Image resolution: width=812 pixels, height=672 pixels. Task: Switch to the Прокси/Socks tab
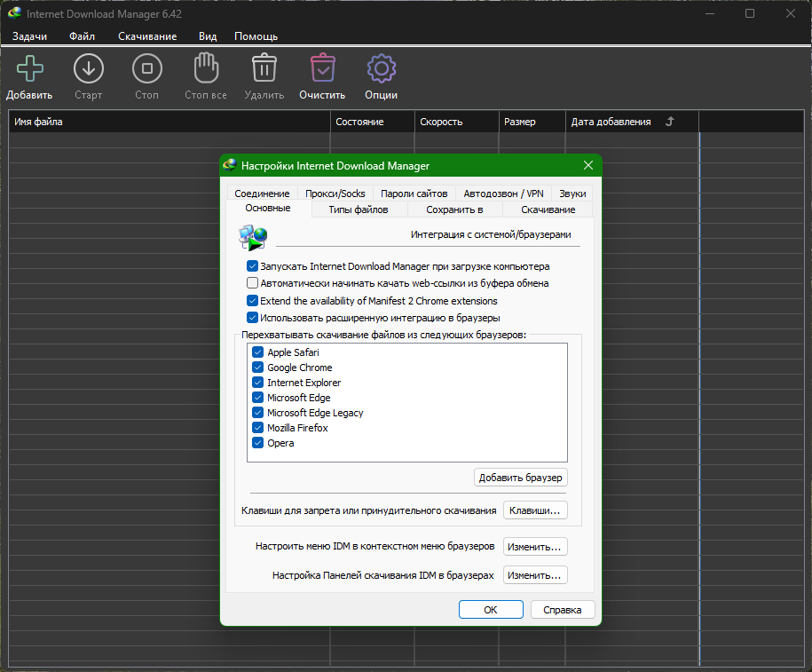[x=335, y=194]
